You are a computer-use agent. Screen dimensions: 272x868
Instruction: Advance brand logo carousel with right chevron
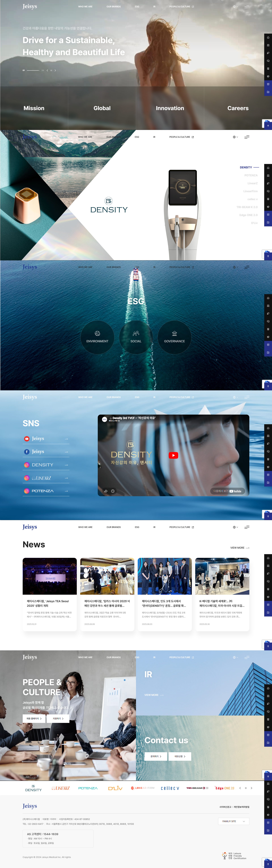251,788
